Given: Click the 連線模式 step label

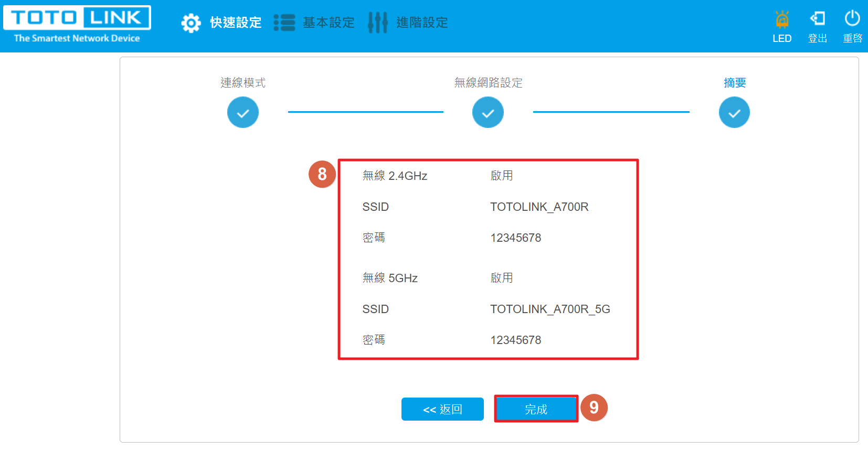Looking at the screenshot, I should pos(243,83).
